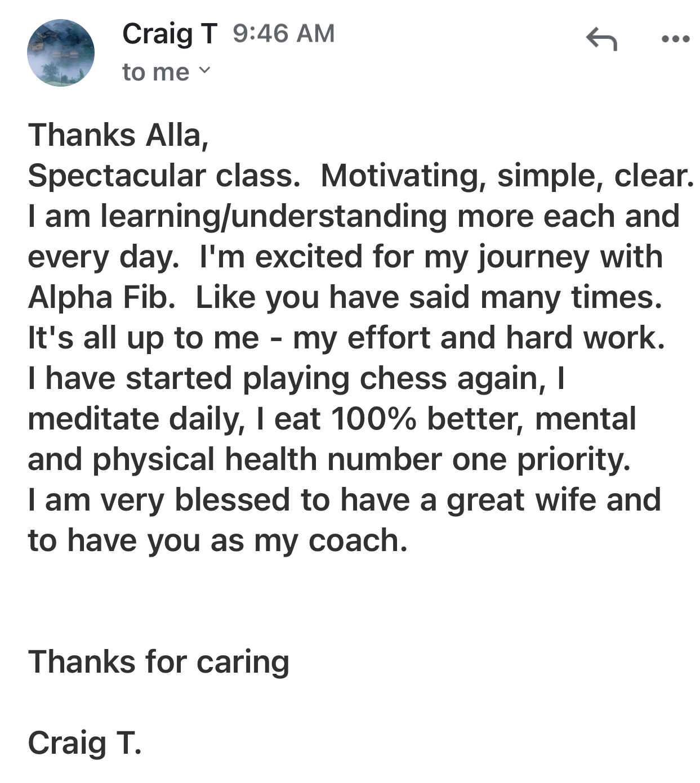The width and height of the screenshot is (700, 783).
Task: Expand recipient details chevron next to "to me"
Action: coord(205,71)
